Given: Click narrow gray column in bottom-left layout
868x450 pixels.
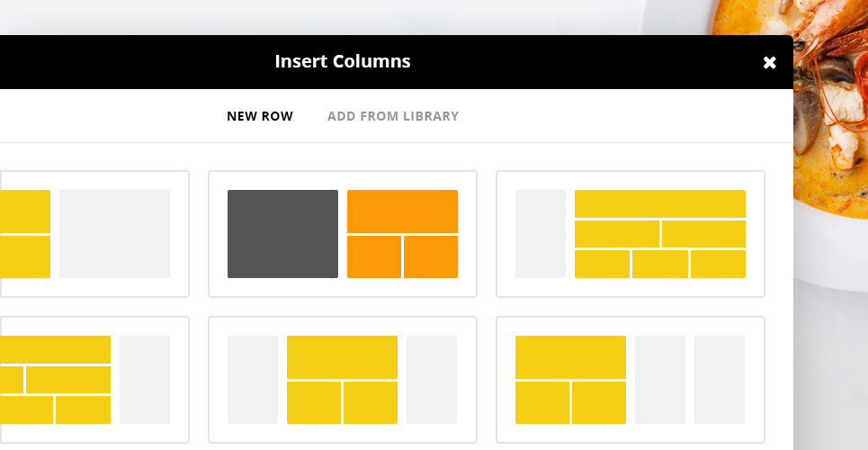Looking at the screenshot, I should point(145,380).
